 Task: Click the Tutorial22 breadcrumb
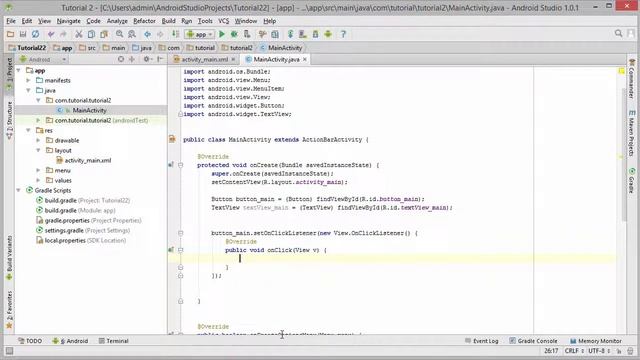pos(27,48)
